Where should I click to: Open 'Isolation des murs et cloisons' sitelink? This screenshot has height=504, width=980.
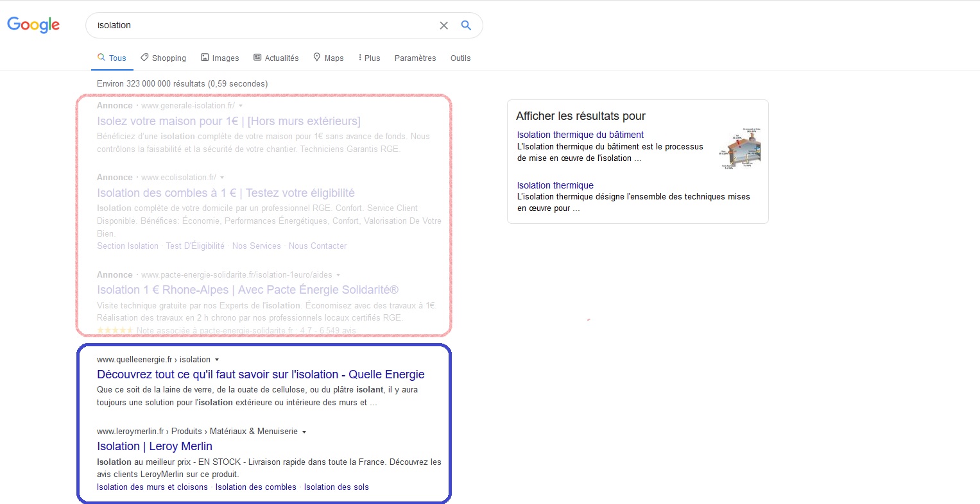pyautogui.click(x=152, y=487)
